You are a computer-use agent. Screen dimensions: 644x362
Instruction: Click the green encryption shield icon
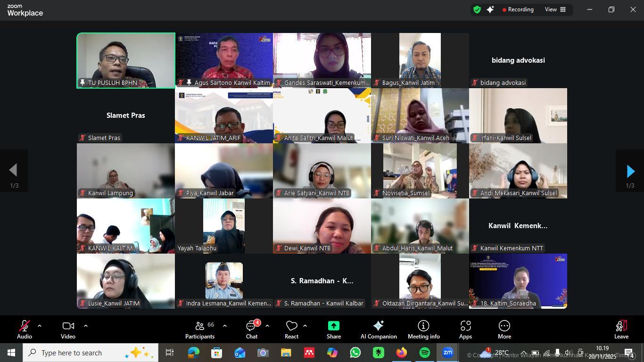point(477,9)
